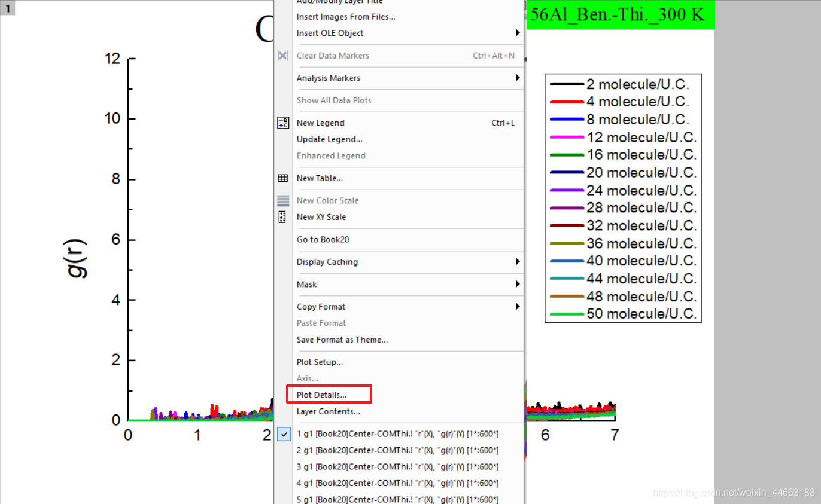Click legend entry 32 molecule/U.C.
821x504 pixels.
click(x=641, y=226)
